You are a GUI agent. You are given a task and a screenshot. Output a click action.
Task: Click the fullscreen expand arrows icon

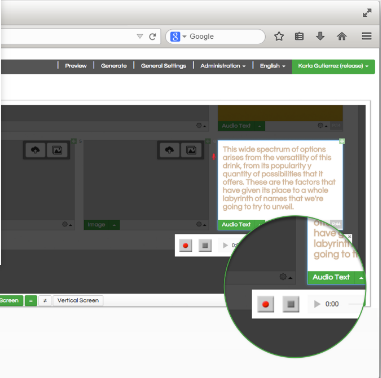367,13
